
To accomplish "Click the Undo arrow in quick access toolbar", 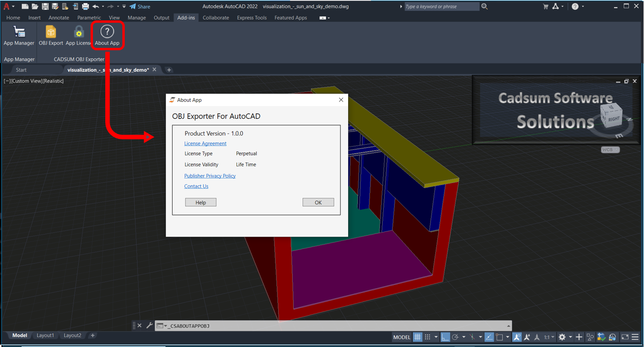I will 96,7.
